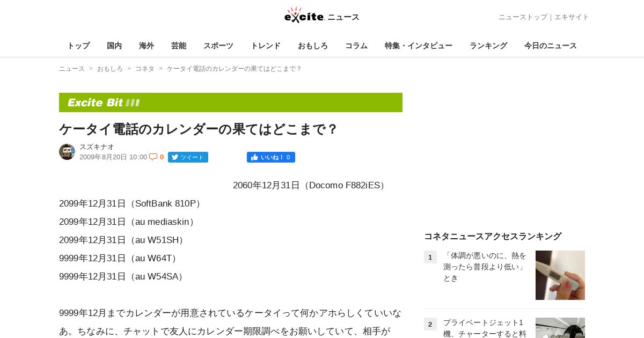Open 今日のニュース section
Screen dimensions: 644x338
[551, 46]
